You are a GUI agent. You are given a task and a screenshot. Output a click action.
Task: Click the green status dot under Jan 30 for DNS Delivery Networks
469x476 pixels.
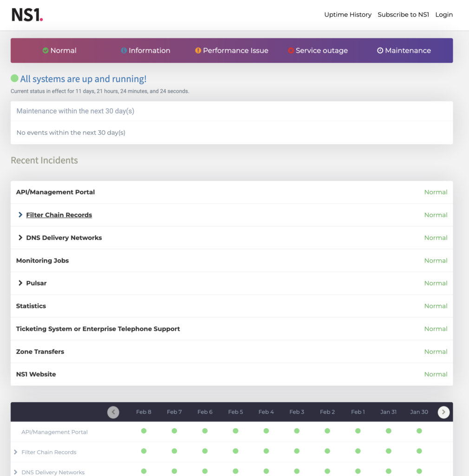419,472
